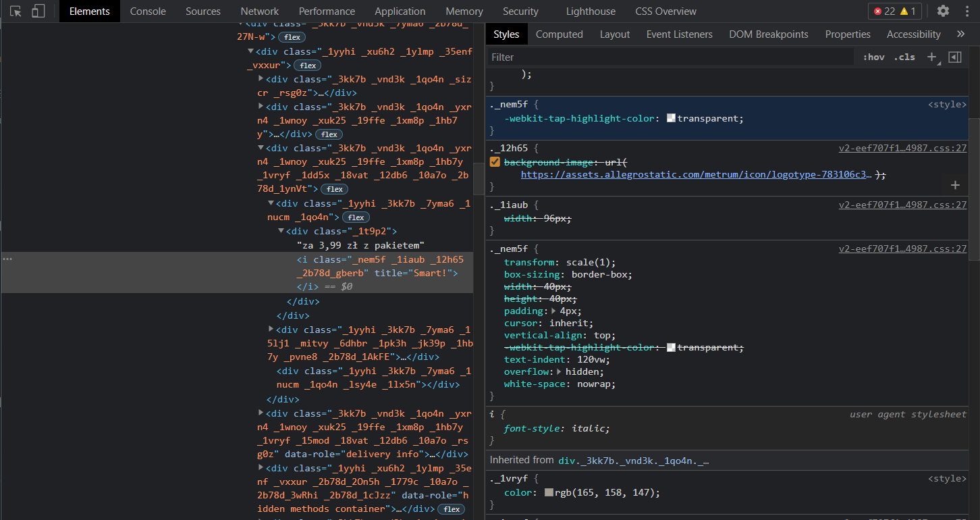Uncheck the background-image property checkbox
980x520 pixels.
coord(495,161)
